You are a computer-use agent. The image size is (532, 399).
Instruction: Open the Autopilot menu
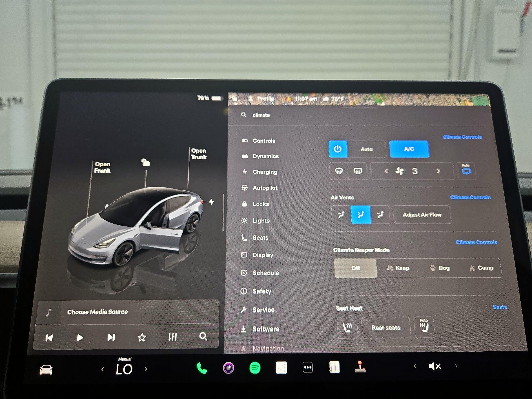pos(259,188)
